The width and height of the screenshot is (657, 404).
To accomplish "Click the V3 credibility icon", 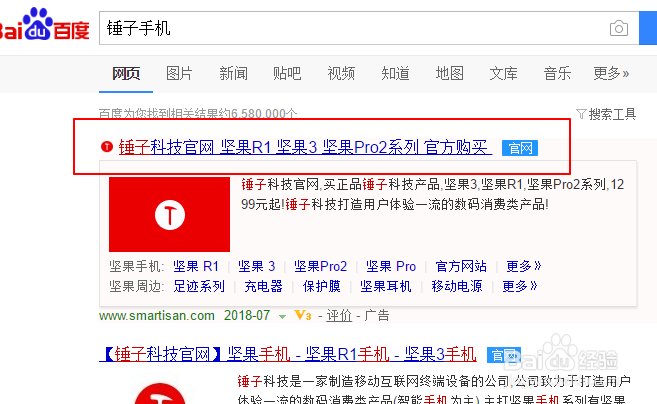I will [x=303, y=315].
